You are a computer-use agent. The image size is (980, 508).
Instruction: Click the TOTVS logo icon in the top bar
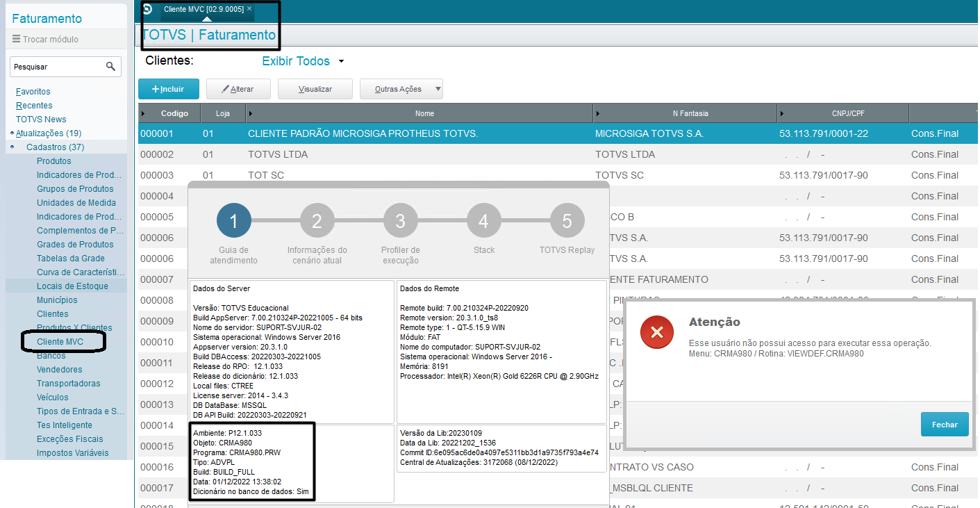tap(147, 9)
